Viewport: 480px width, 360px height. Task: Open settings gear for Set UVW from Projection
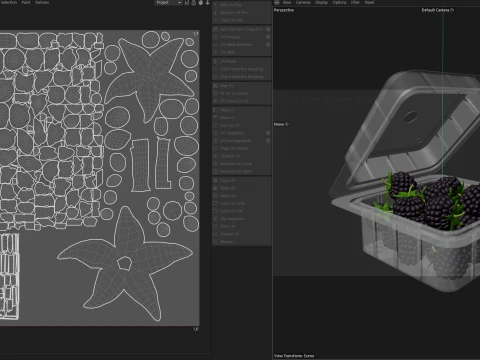click(268, 29)
